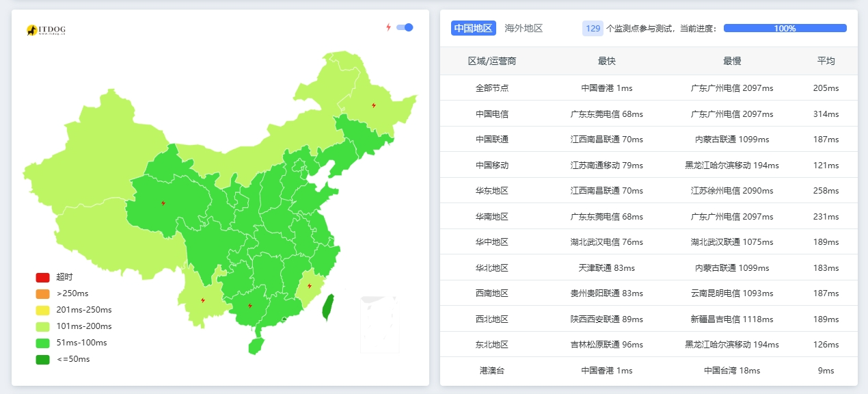Screen dimensions: 868x394
Task: Click the dark green <=50ms legend swatch
Action: pyautogui.click(x=42, y=359)
